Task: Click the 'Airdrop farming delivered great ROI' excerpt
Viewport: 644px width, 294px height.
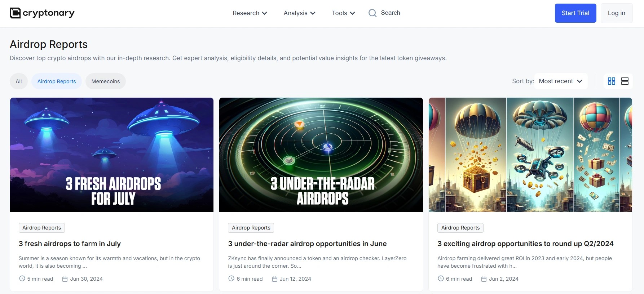Action: pyautogui.click(x=525, y=262)
